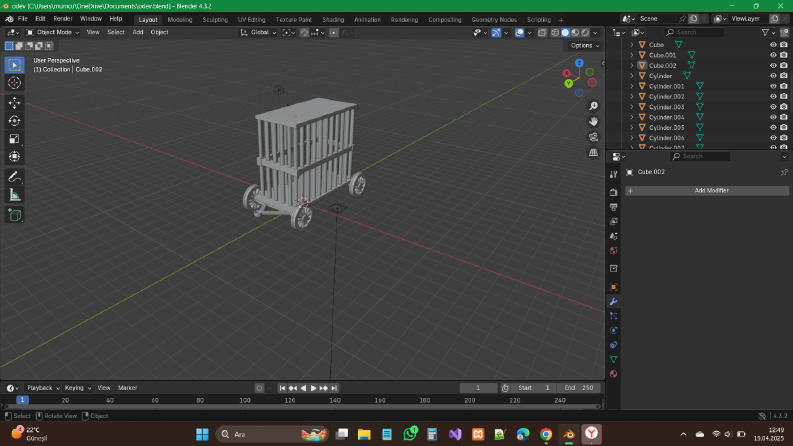Image resolution: width=793 pixels, height=446 pixels.
Task: Open the Object Data properties tab
Action: click(x=613, y=360)
